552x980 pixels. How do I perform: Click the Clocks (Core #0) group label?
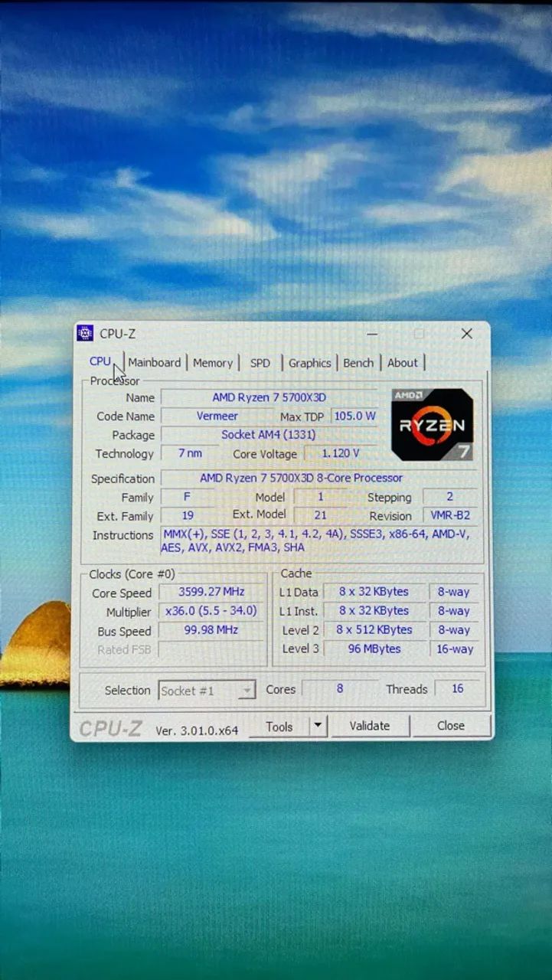click(x=132, y=573)
